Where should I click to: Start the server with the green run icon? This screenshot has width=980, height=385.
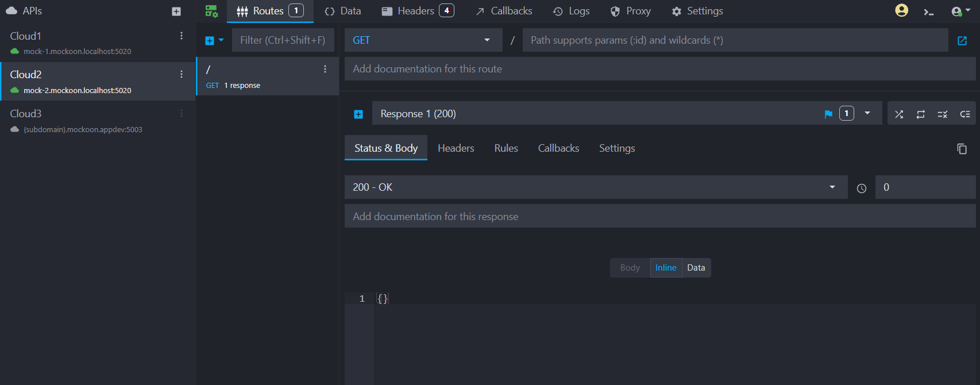click(211, 11)
